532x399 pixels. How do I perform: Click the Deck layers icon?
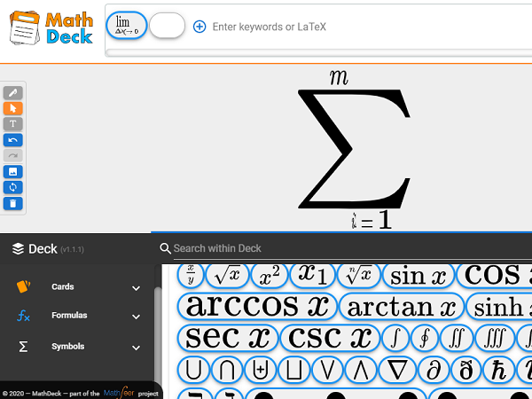(18, 248)
